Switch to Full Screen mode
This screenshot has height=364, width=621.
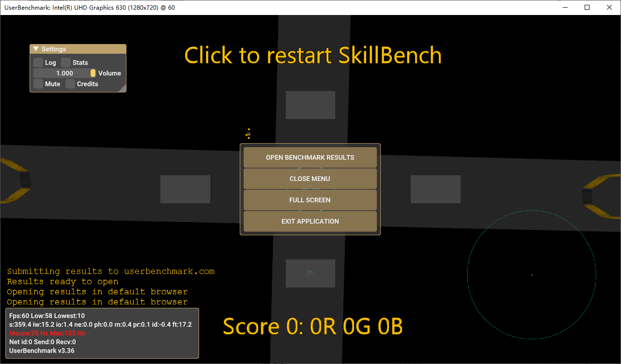click(310, 200)
